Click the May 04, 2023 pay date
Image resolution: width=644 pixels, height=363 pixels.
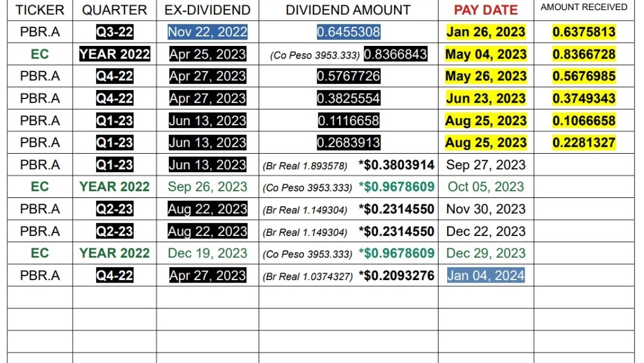(486, 54)
